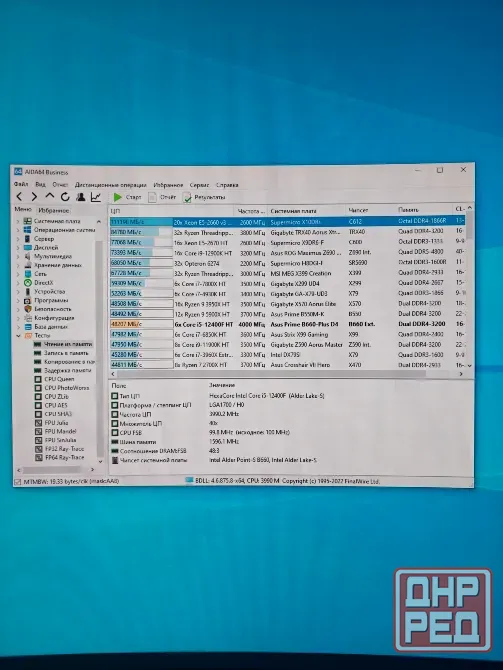Switch to the Избранное tab
The height and width of the screenshot is (670, 503).
tap(53, 210)
